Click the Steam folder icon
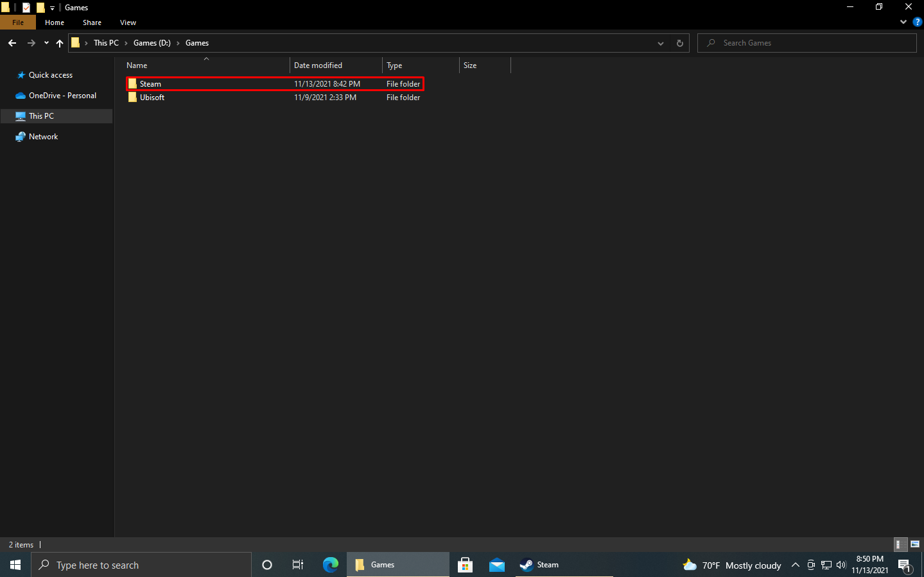This screenshot has width=924, height=577. tap(132, 84)
